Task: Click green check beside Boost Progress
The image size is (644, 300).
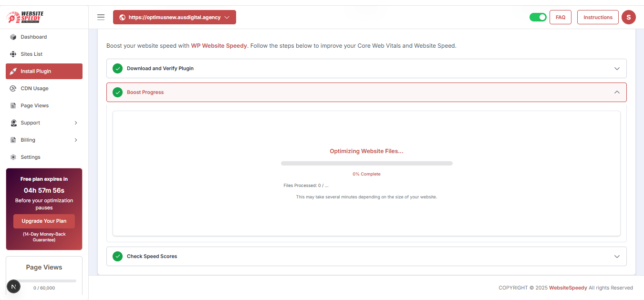Action: (x=117, y=92)
